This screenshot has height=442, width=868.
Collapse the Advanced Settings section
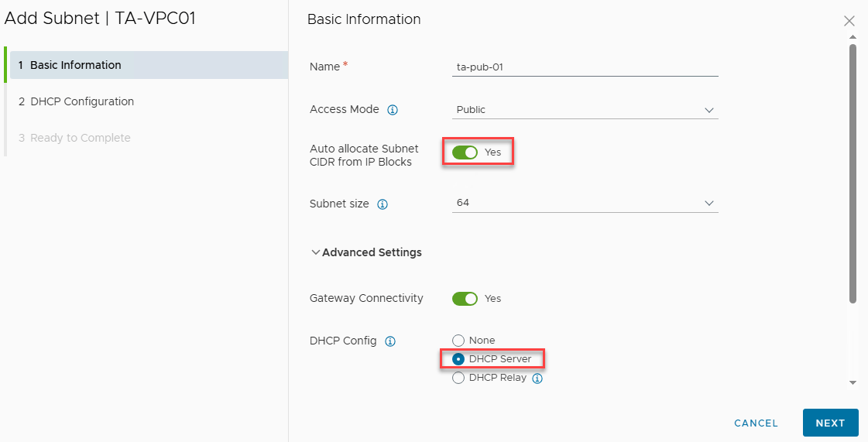coord(366,252)
